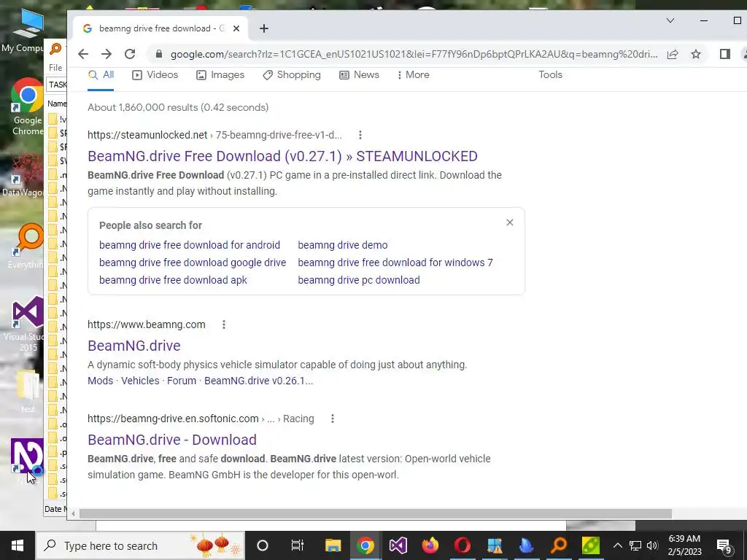Image resolution: width=747 pixels, height=560 pixels.
Task: Select the My Computer desktop icon
Action: (x=23, y=31)
